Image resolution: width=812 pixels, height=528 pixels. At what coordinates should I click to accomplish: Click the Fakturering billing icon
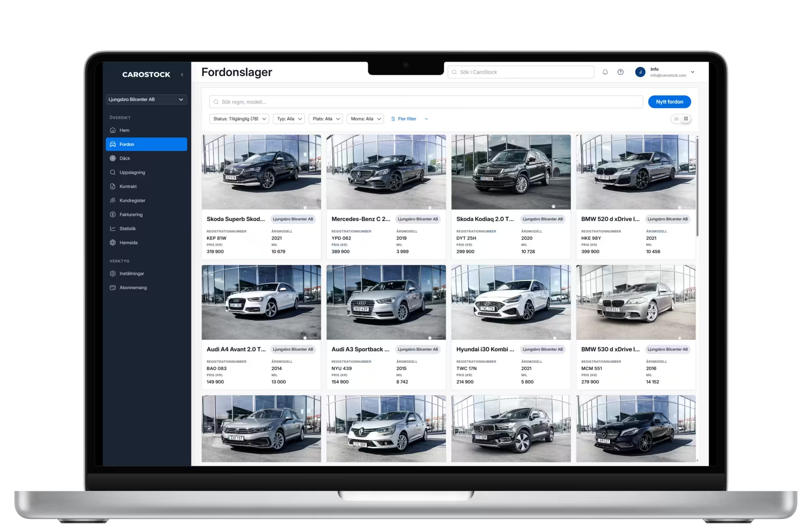pyautogui.click(x=113, y=214)
